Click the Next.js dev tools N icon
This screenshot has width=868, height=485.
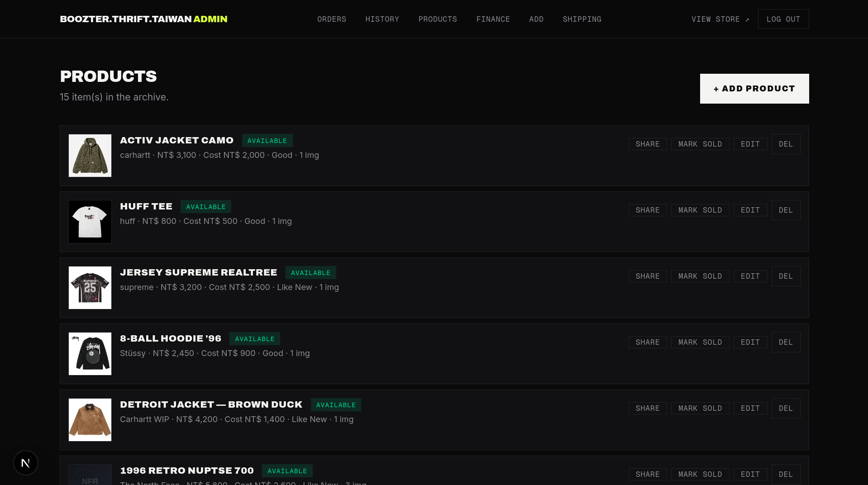[x=26, y=463]
